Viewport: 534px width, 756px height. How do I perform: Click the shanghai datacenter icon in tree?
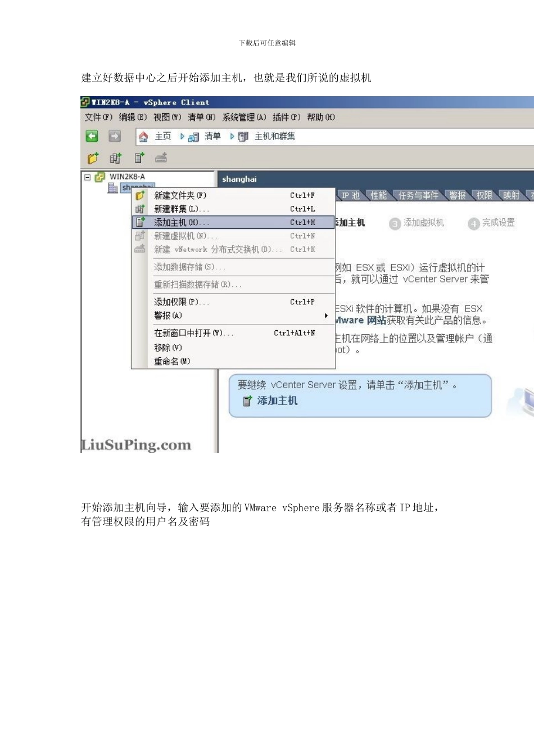112,187
